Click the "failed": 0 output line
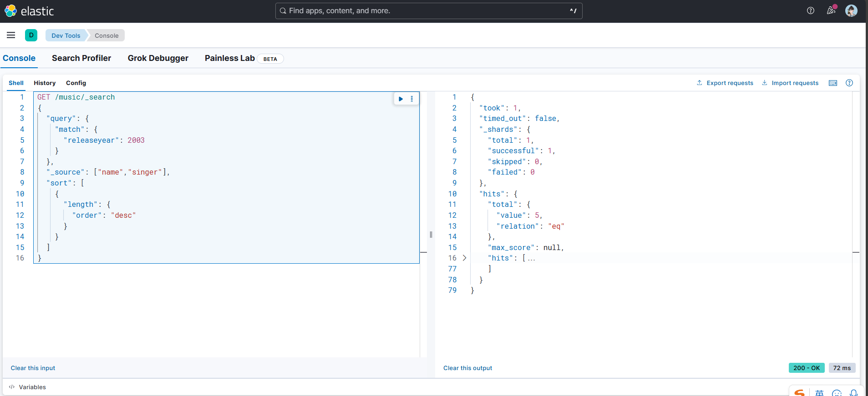 511,172
